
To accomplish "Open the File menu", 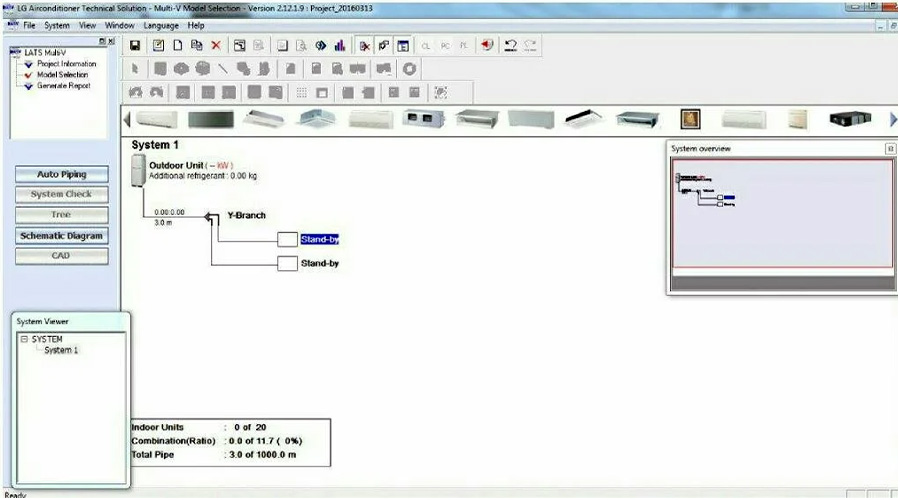I will 29,25.
